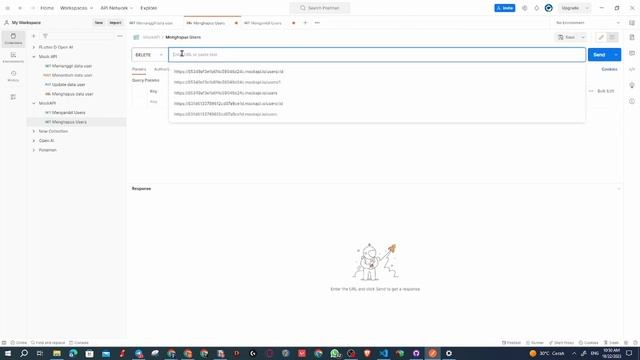Screen dimensions: 640x360
Task: Select URL suggestion ending in /users/1
Action: click(227, 82)
